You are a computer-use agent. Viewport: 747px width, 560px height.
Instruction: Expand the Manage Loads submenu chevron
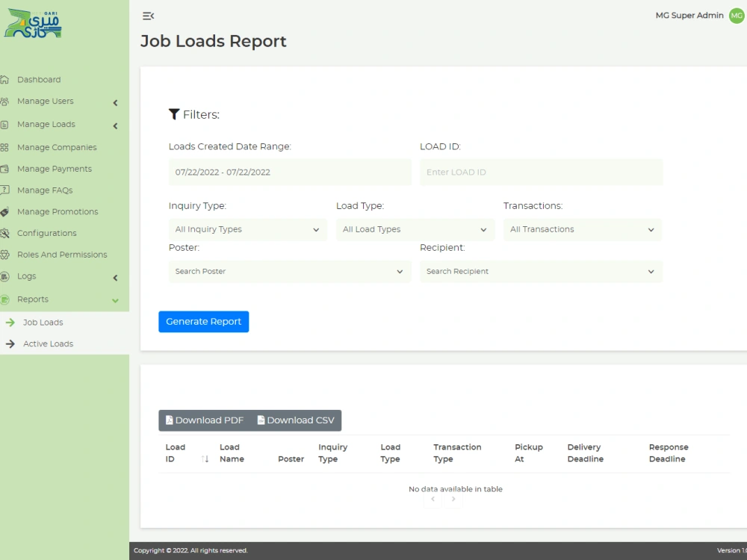tap(115, 125)
